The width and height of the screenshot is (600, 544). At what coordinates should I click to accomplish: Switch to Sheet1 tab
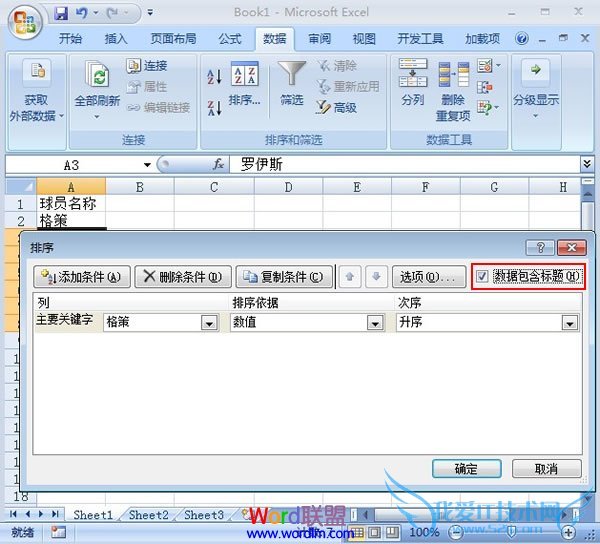point(93,515)
